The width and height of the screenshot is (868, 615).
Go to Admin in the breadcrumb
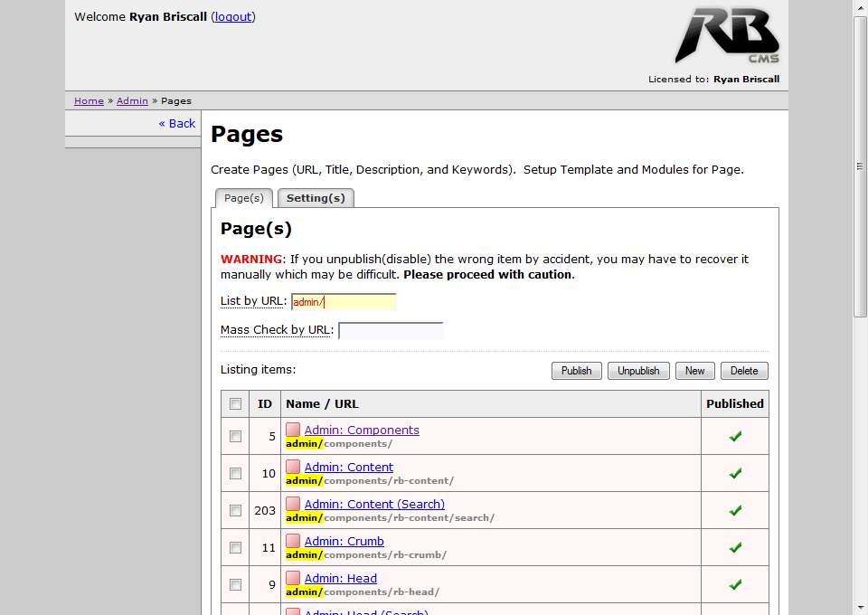point(132,100)
